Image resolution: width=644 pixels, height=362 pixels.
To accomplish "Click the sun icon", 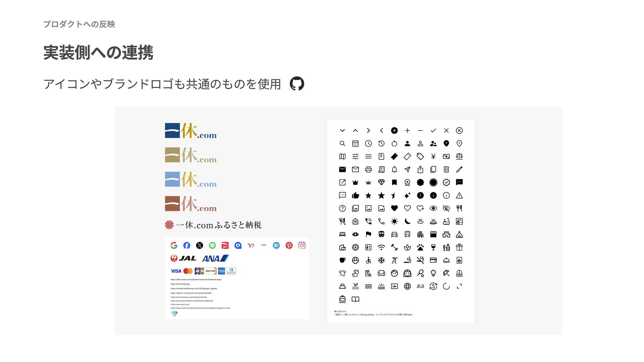I will click(x=394, y=222).
